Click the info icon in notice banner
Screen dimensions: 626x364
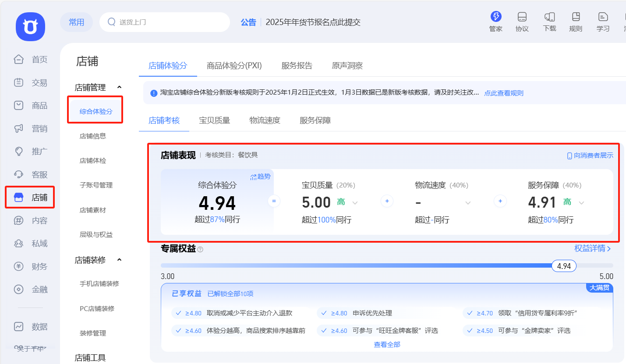(154, 93)
